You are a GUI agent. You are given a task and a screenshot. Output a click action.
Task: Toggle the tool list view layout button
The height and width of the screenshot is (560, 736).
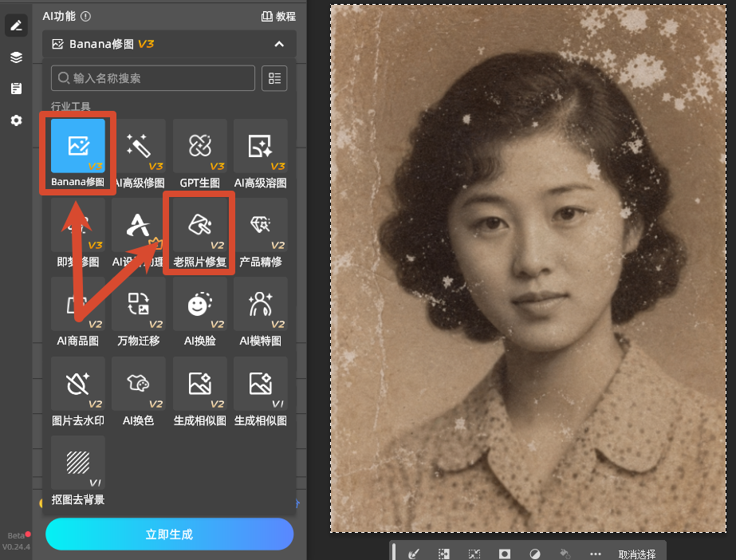click(x=274, y=78)
